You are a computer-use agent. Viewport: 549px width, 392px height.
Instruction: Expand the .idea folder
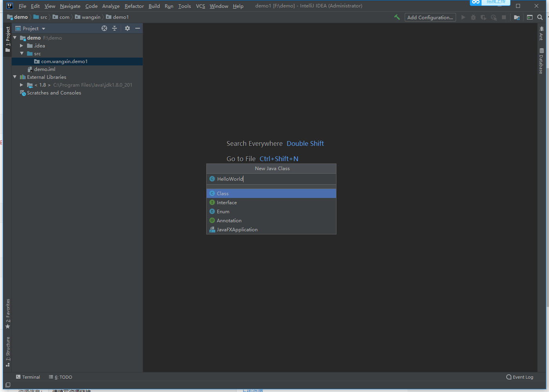tap(22, 46)
